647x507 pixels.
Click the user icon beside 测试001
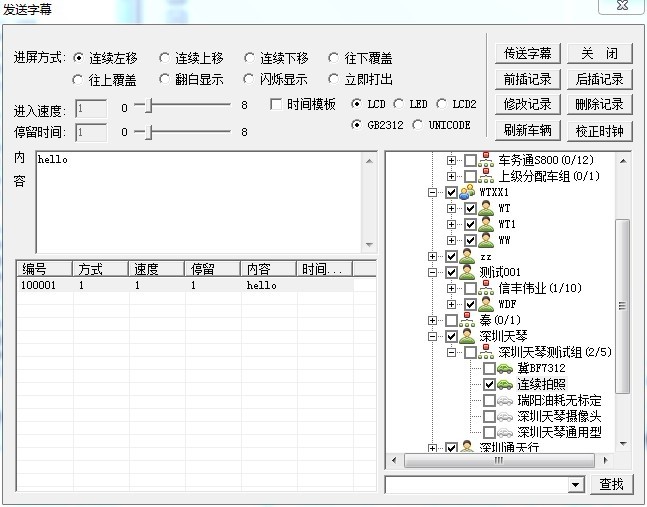466,272
